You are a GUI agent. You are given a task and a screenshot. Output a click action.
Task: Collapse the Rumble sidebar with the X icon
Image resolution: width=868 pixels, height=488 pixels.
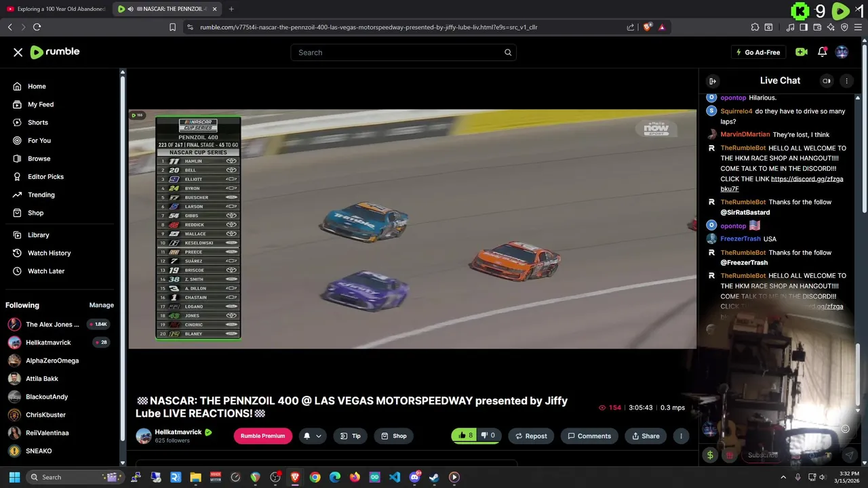click(18, 52)
